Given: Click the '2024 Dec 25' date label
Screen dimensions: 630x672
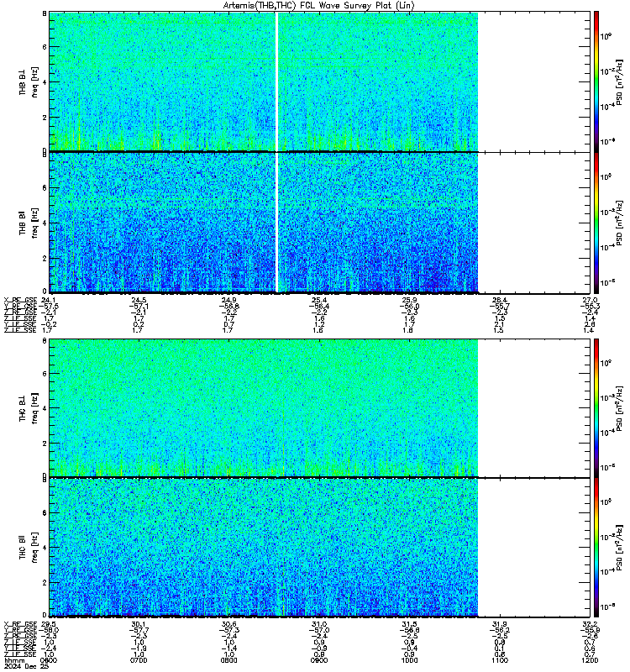Looking at the screenshot, I should tap(26, 666).
